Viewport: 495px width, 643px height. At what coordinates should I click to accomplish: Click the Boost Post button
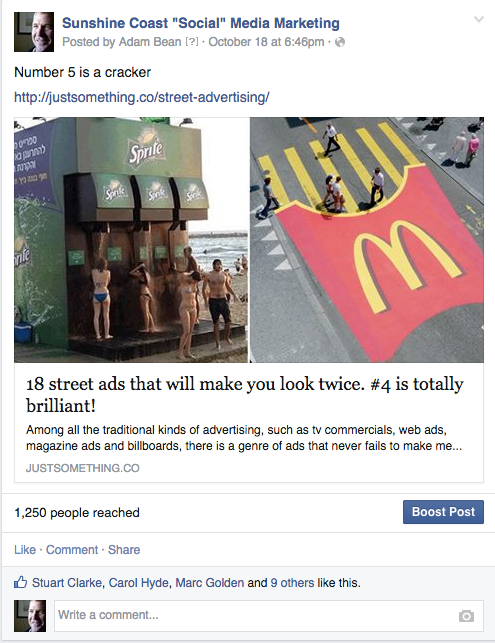point(443,512)
